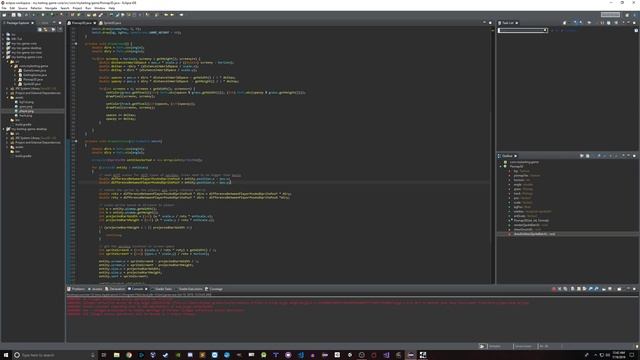Open the Outline view menu arrow
Screen dimensions: 640x360
point(622,156)
